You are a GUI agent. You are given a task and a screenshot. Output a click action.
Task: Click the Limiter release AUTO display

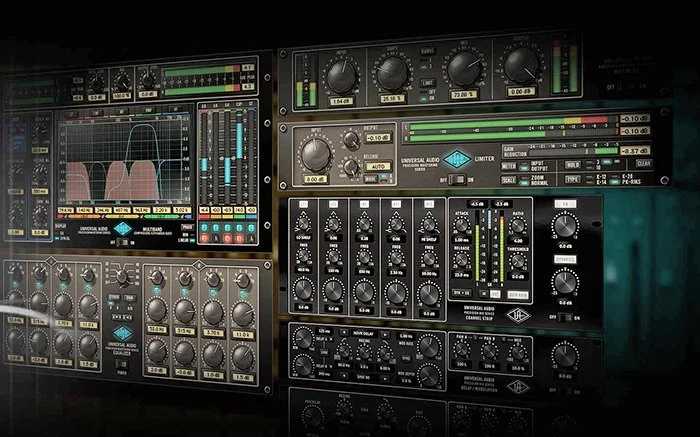tap(378, 166)
